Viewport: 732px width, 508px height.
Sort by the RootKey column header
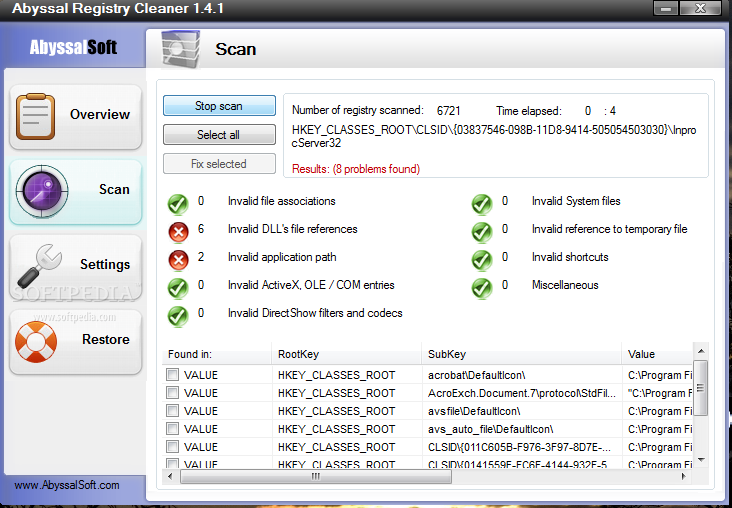[346, 354]
